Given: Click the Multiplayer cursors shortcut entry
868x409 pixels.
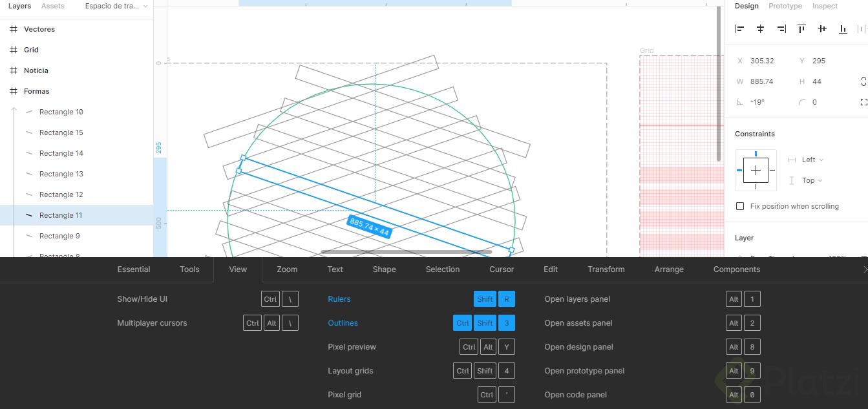Looking at the screenshot, I should 207,323.
